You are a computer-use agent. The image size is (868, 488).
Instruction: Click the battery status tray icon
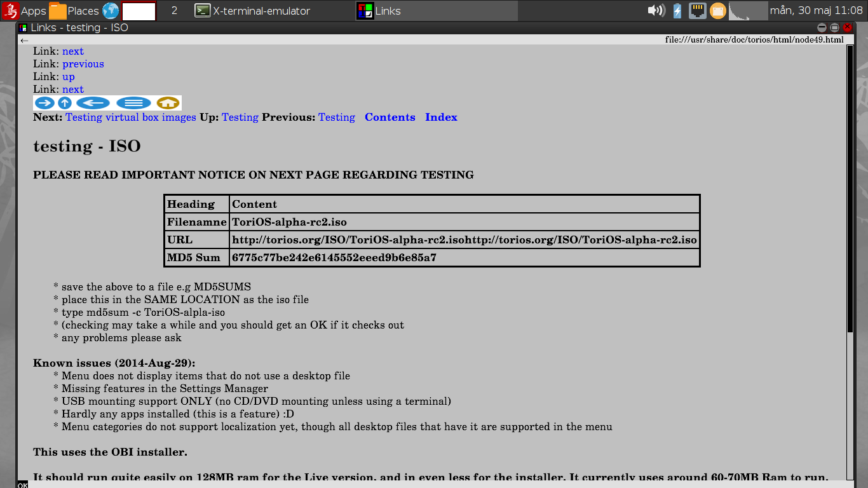(x=677, y=11)
